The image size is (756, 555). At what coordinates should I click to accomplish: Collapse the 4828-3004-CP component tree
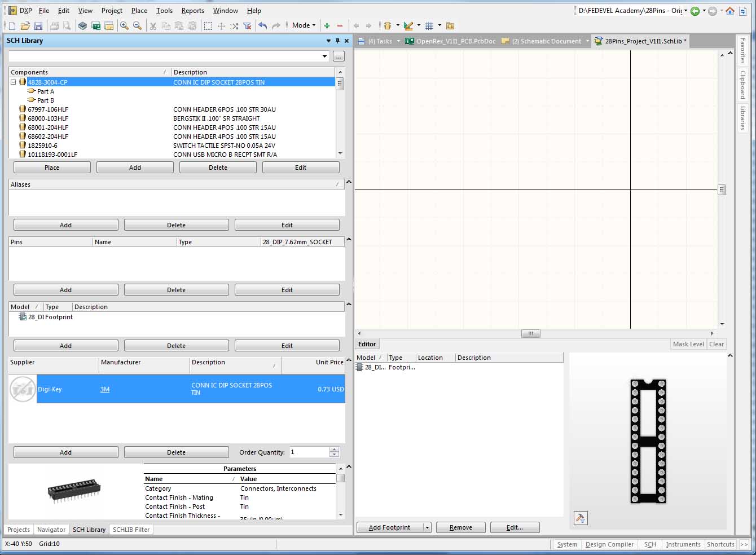tap(13, 82)
